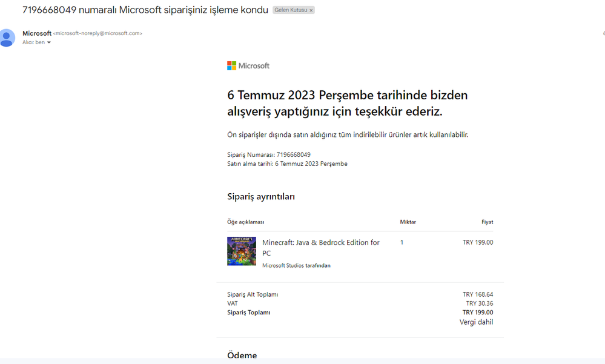Screen dimensions: 605x364
Task: Click the bold order total 'TRY 199.00'
Action: click(x=478, y=313)
